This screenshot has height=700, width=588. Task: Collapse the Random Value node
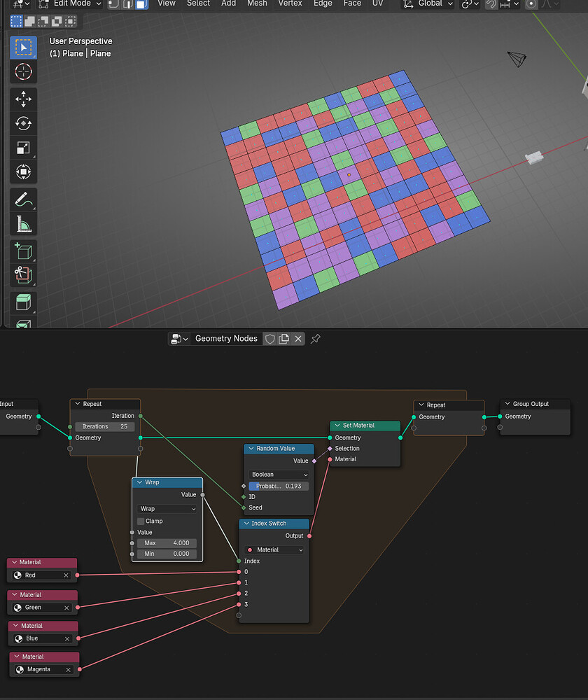[x=251, y=449]
